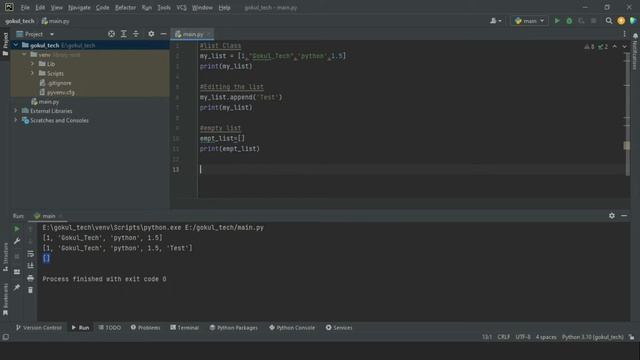Open Python Console tool window
Image resolution: width=640 pixels, height=360 pixels.
point(292,327)
